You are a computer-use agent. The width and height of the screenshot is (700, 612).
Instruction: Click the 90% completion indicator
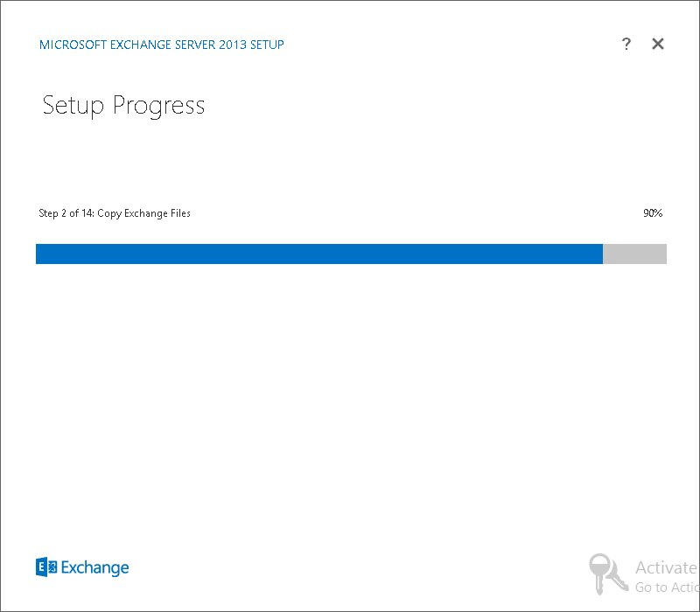pyautogui.click(x=653, y=213)
